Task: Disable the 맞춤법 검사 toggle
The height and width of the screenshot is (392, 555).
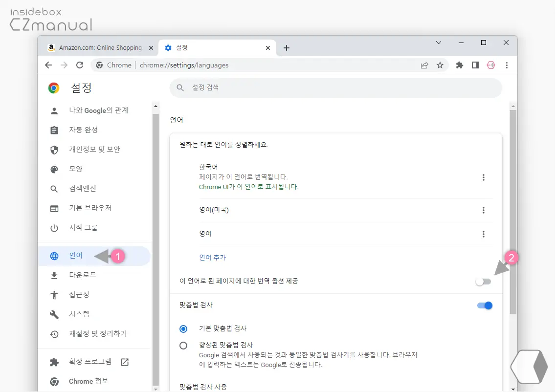Action: point(485,305)
